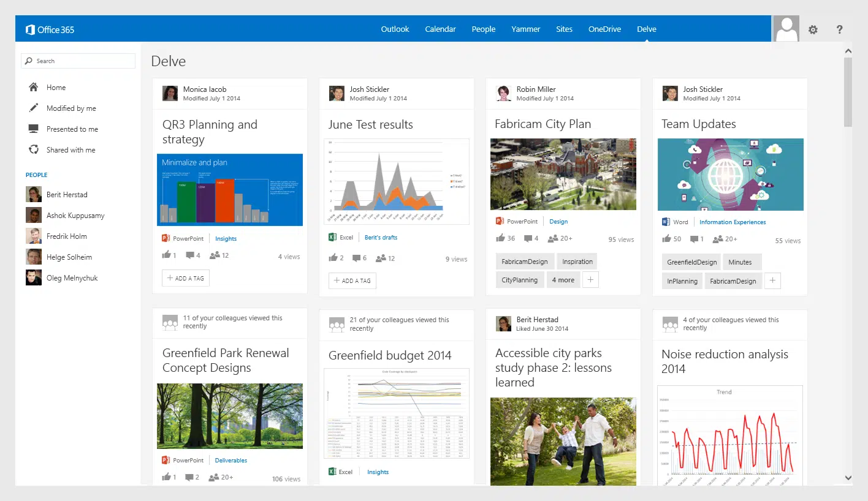The width and height of the screenshot is (868, 501).
Task: Click the Home house icon
Action: 34,88
